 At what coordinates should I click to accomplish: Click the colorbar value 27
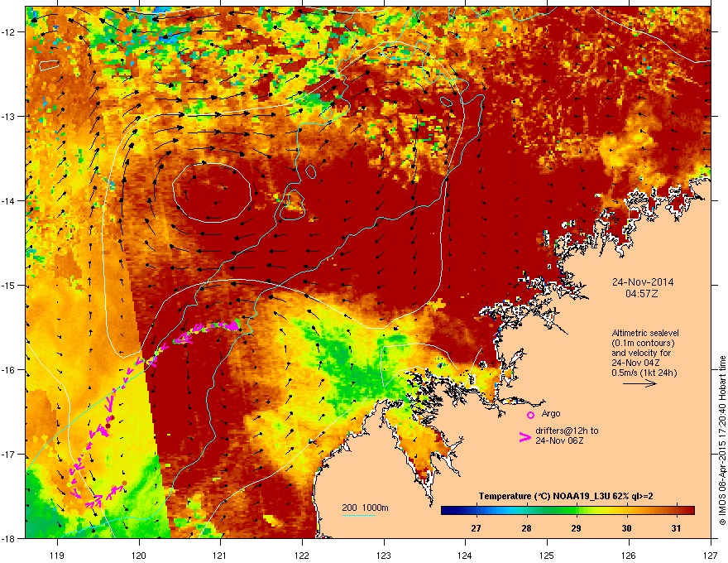476,528
